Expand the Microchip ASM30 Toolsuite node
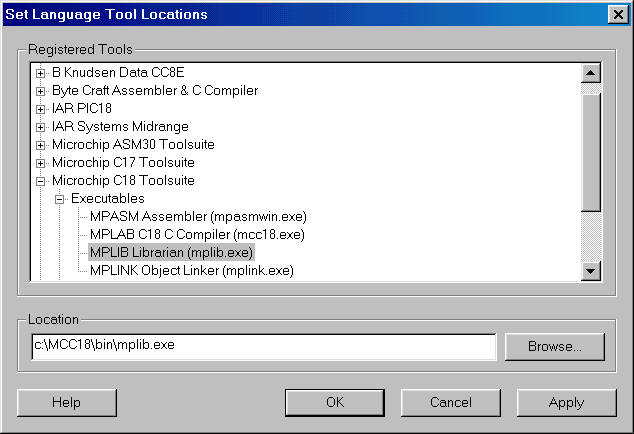 coord(40,145)
